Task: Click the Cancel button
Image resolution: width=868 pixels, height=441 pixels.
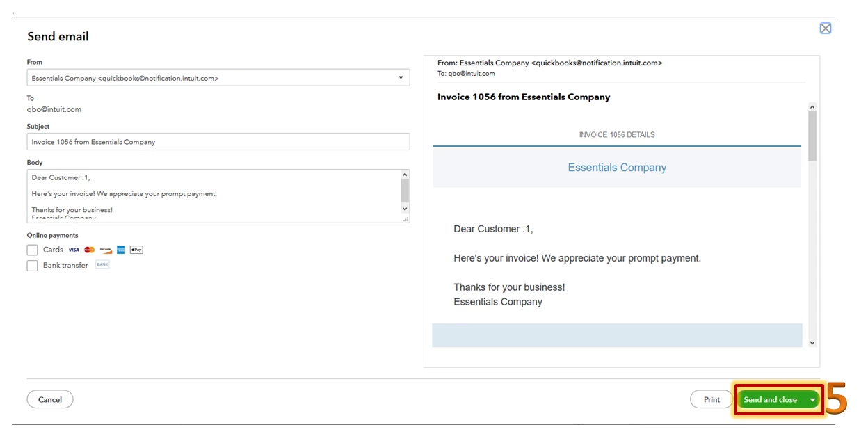Action: 50,399
